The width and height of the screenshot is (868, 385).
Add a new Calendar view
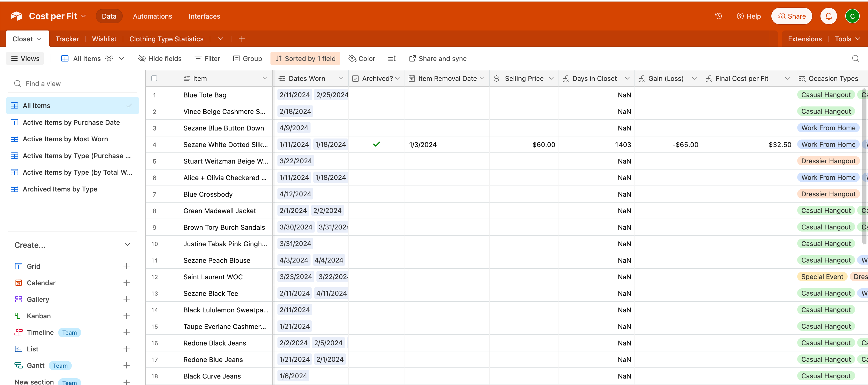click(x=126, y=283)
